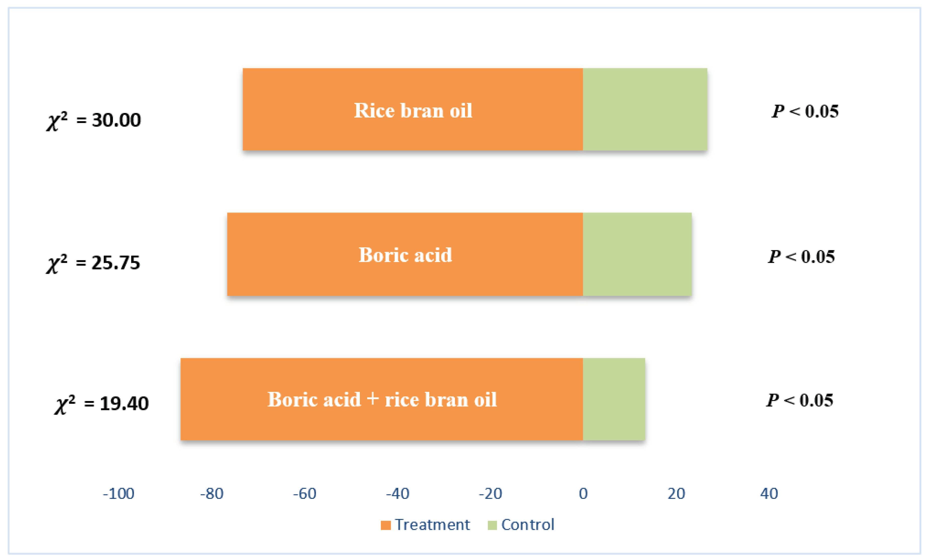This screenshot has height=560, width=927.
Task: Click P < 0.05 next to Rice bran oil
Action: (805, 111)
